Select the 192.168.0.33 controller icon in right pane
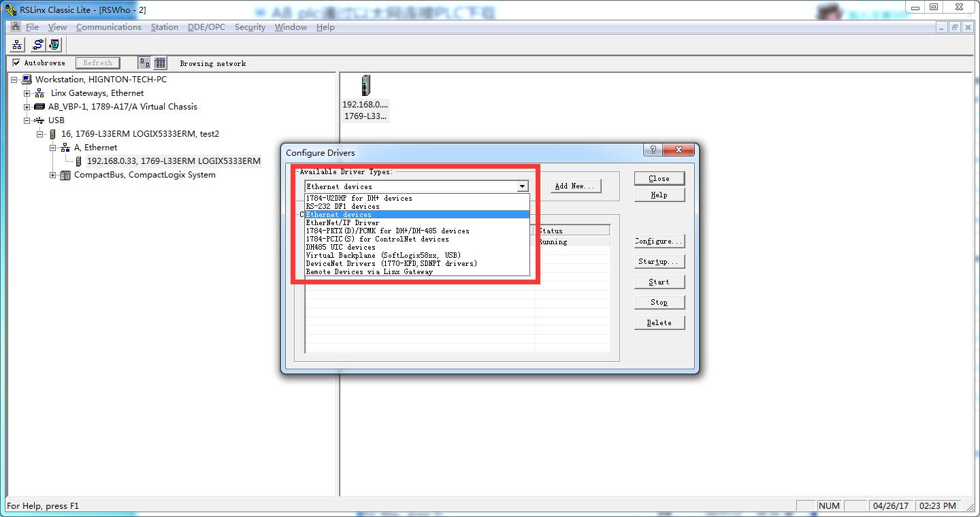This screenshot has width=980, height=517. [x=366, y=86]
